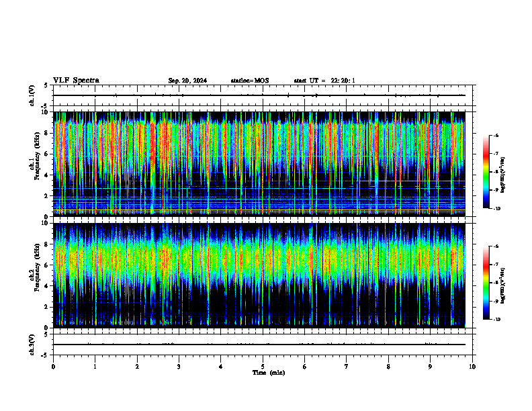
Task: Click time axis tick label '3'
Action: (x=179, y=367)
